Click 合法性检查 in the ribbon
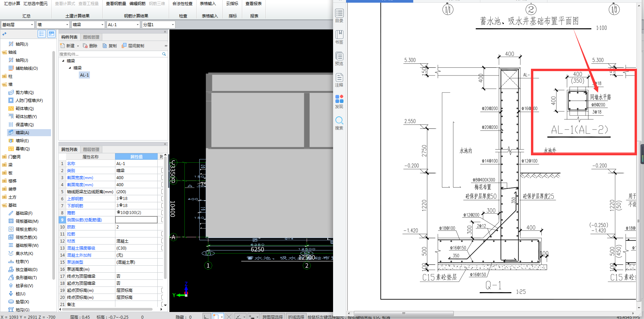 (x=182, y=4)
